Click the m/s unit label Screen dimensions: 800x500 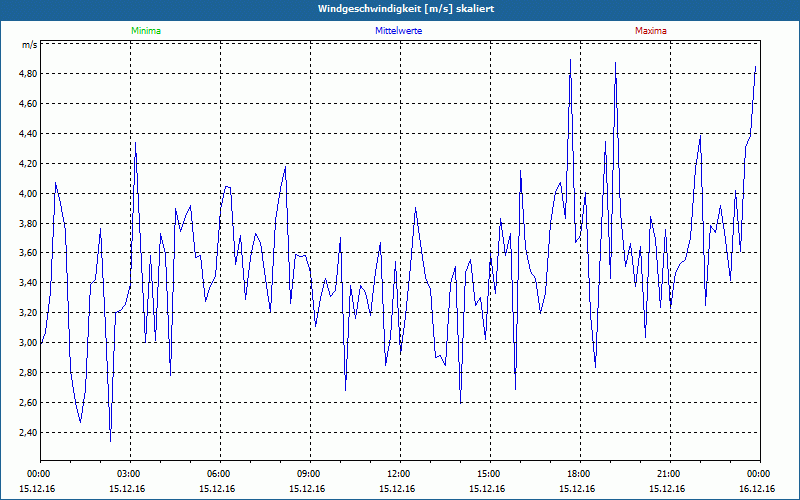(x=30, y=45)
